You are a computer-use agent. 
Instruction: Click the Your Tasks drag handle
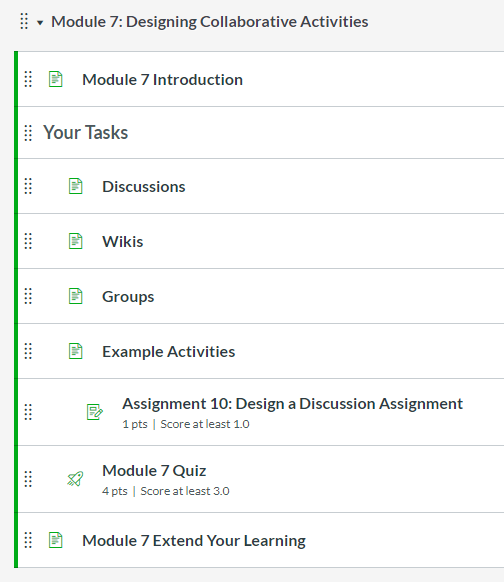28,133
